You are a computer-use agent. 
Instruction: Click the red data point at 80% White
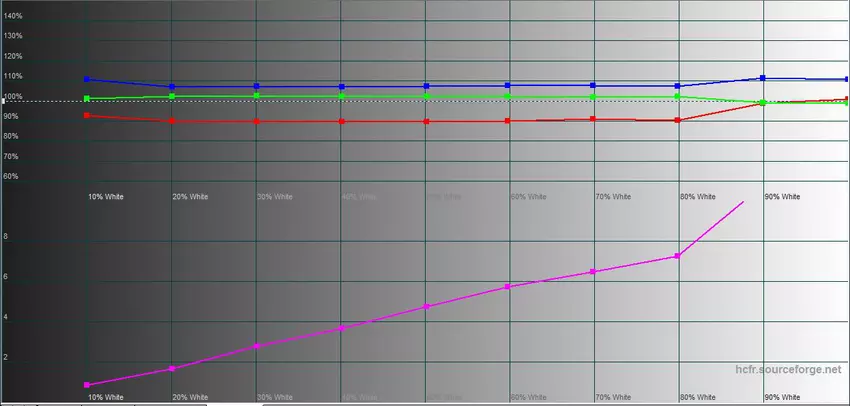click(678, 121)
